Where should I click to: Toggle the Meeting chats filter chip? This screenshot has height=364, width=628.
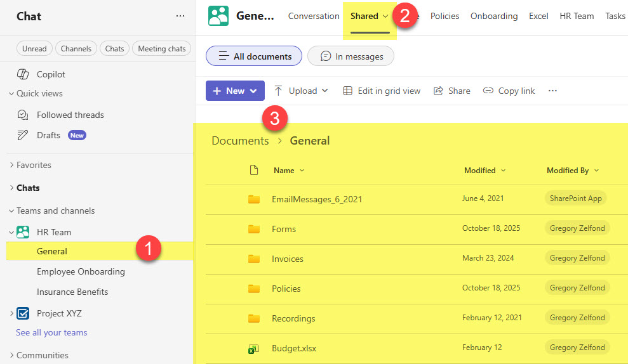click(x=162, y=48)
